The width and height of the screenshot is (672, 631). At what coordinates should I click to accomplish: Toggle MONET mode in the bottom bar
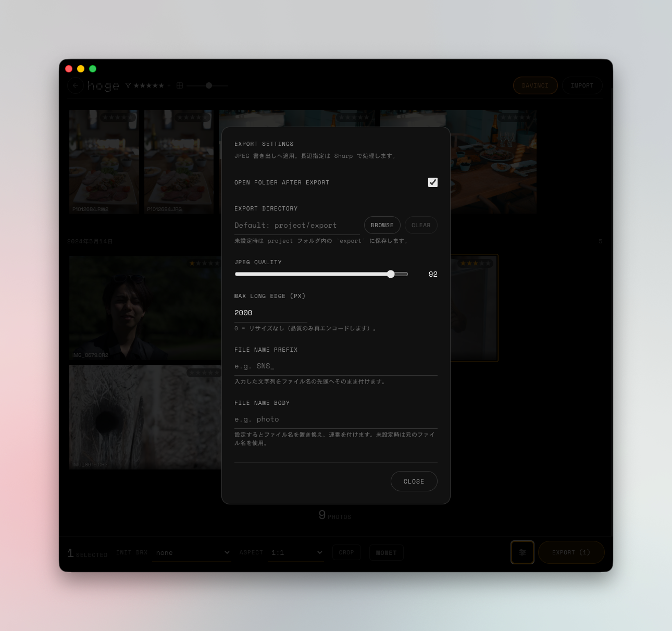(x=386, y=552)
